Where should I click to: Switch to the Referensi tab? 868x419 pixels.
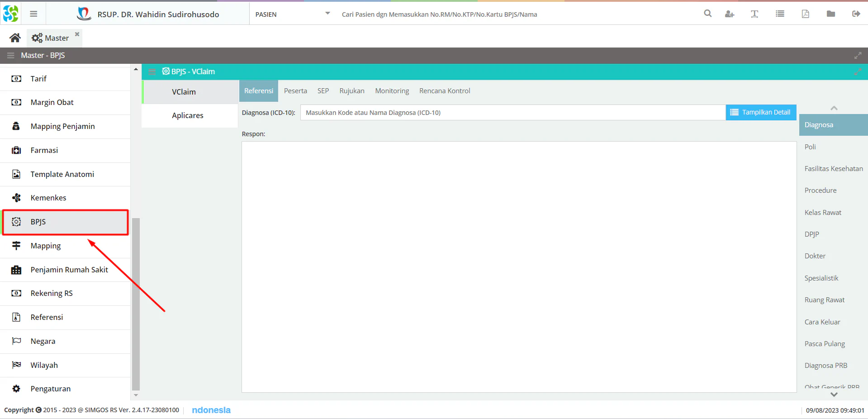tap(259, 91)
